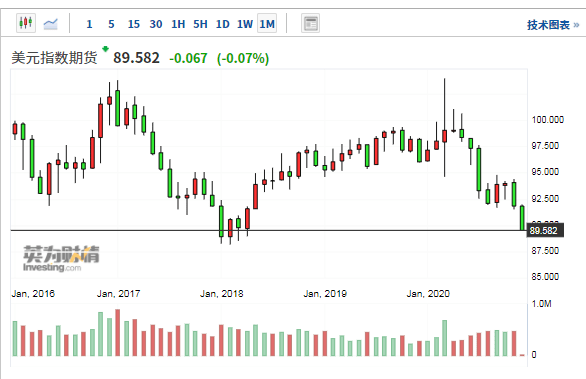Click the Jan, 2017 date label
586x379 pixels.
point(118,294)
